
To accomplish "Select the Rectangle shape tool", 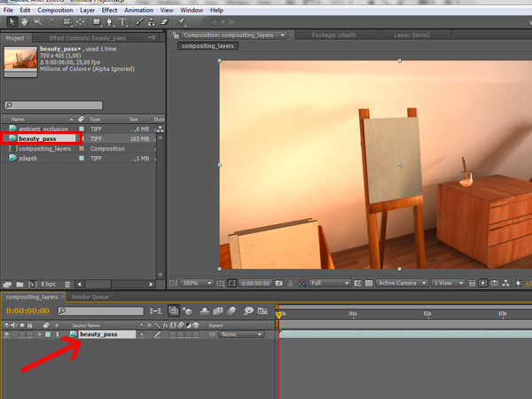I will click(97, 21).
